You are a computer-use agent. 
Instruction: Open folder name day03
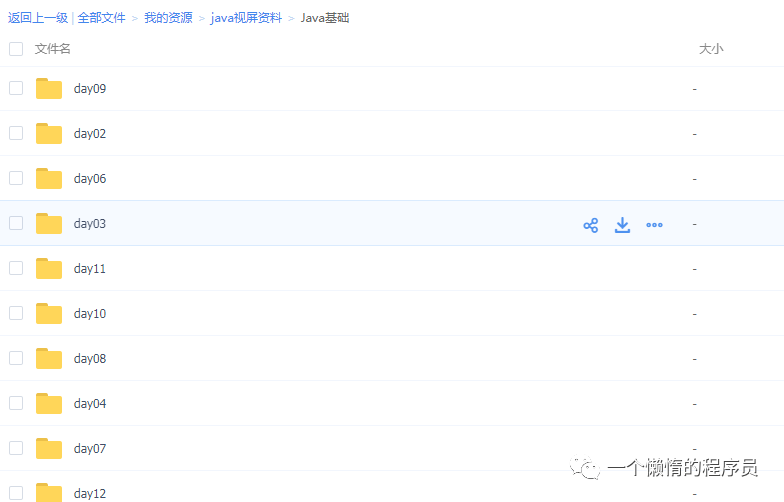(x=90, y=224)
